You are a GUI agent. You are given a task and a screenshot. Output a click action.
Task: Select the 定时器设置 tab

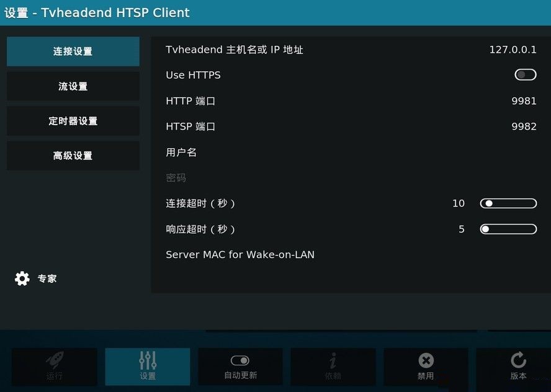pos(73,121)
